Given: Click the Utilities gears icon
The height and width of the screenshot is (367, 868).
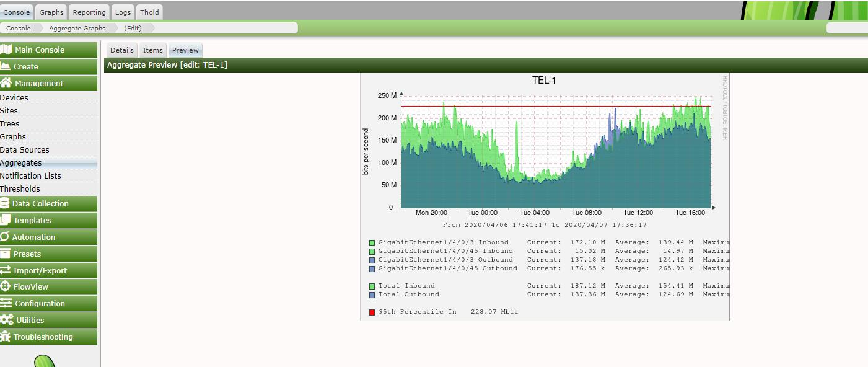Looking at the screenshot, I should click(7, 320).
